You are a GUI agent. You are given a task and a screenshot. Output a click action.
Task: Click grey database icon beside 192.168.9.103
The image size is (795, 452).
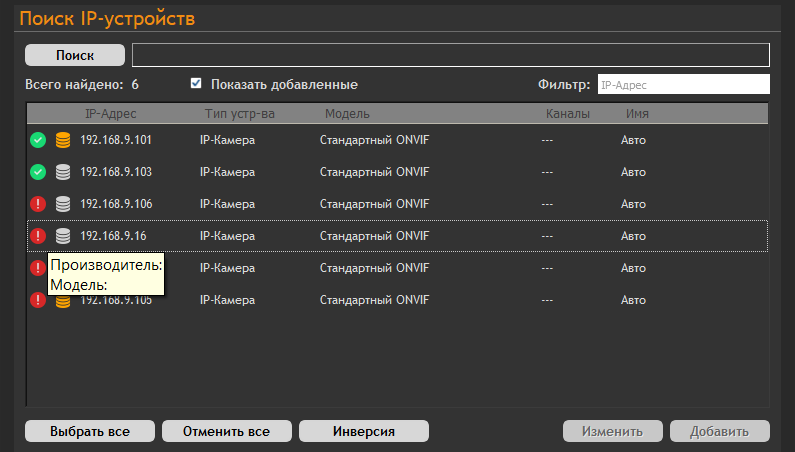coord(63,172)
